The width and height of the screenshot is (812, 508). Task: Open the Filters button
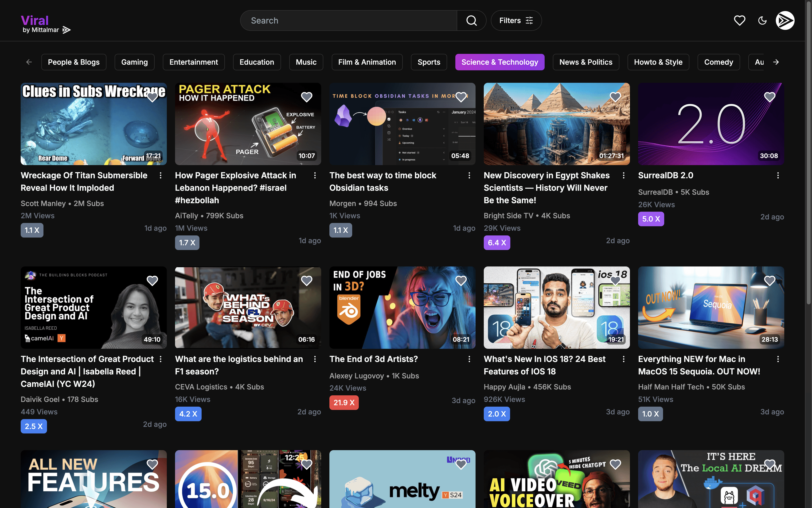coord(516,20)
